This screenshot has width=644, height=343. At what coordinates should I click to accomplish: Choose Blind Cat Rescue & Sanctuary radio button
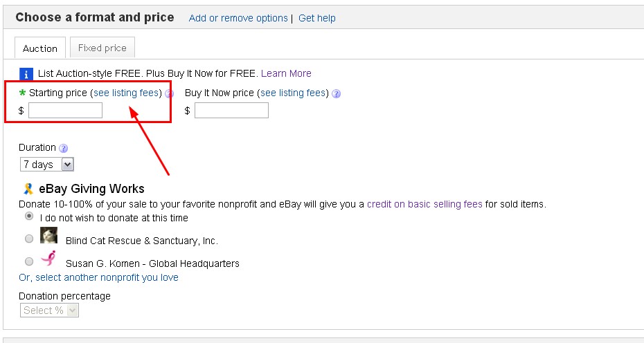pyautogui.click(x=29, y=239)
